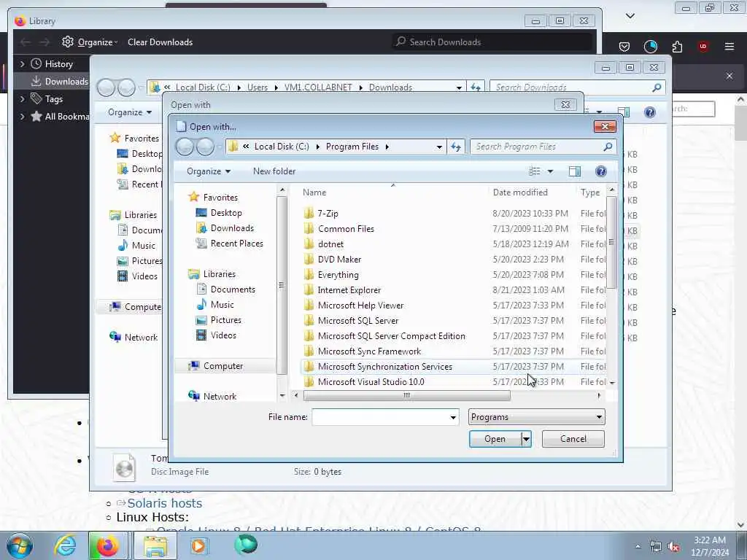Go back in the Open with dialog
Screen dimensions: 747x560
pos(185,147)
